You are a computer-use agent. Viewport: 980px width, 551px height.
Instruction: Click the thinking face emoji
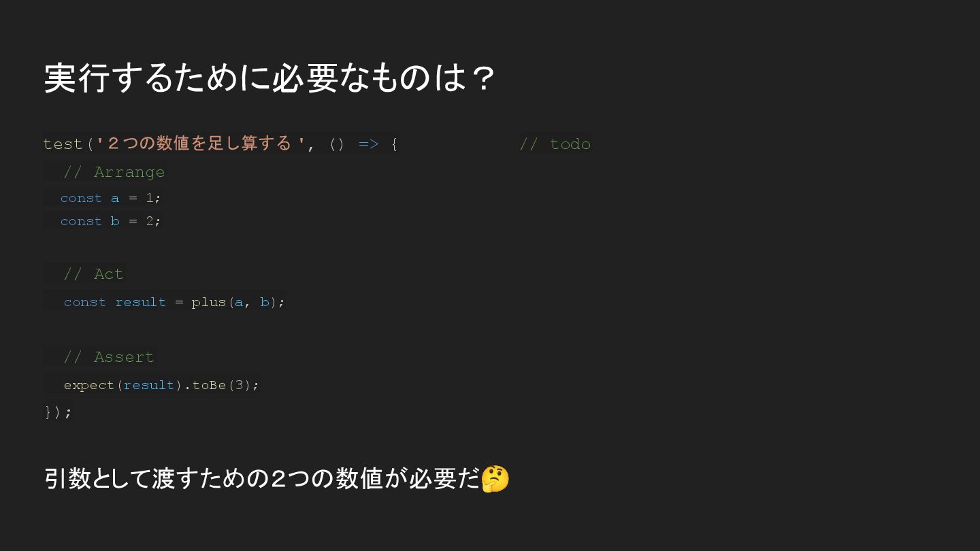[495, 479]
